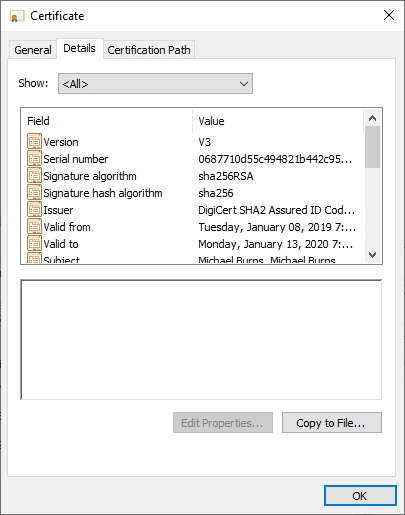405x515 pixels.
Task: Click the Issuer field icon
Action: (34, 209)
